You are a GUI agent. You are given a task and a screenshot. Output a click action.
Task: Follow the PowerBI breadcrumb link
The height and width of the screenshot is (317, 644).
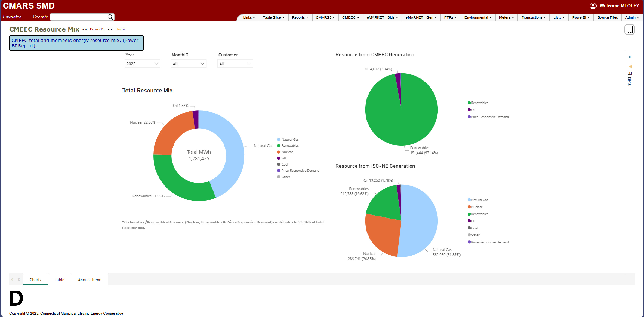pyautogui.click(x=97, y=29)
